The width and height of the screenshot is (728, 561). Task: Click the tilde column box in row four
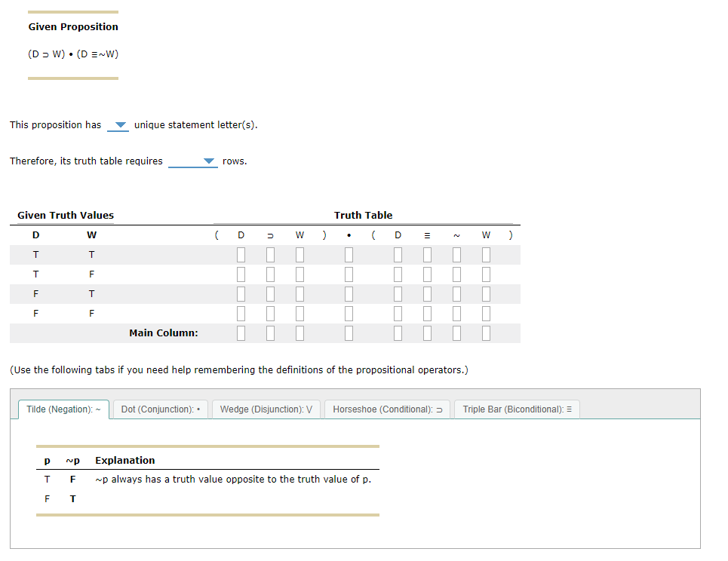click(456, 313)
